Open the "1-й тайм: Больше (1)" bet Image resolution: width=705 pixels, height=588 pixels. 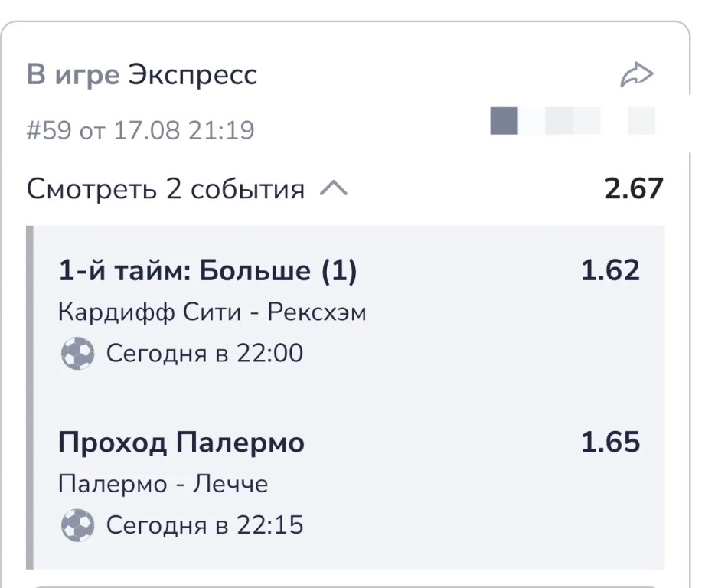point(207,271)
